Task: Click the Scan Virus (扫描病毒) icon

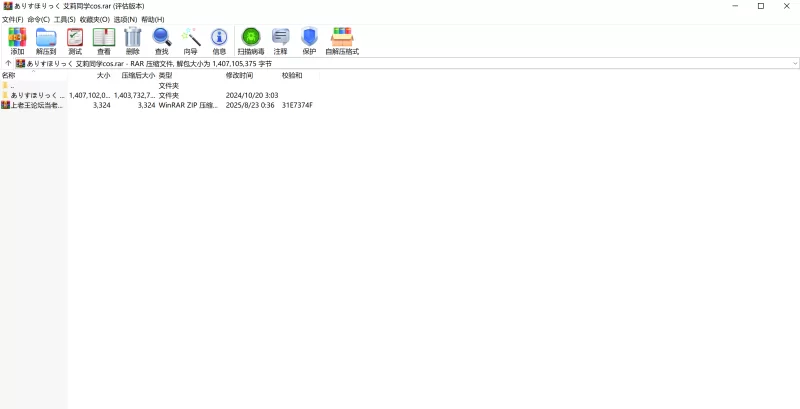Action: 251,41
